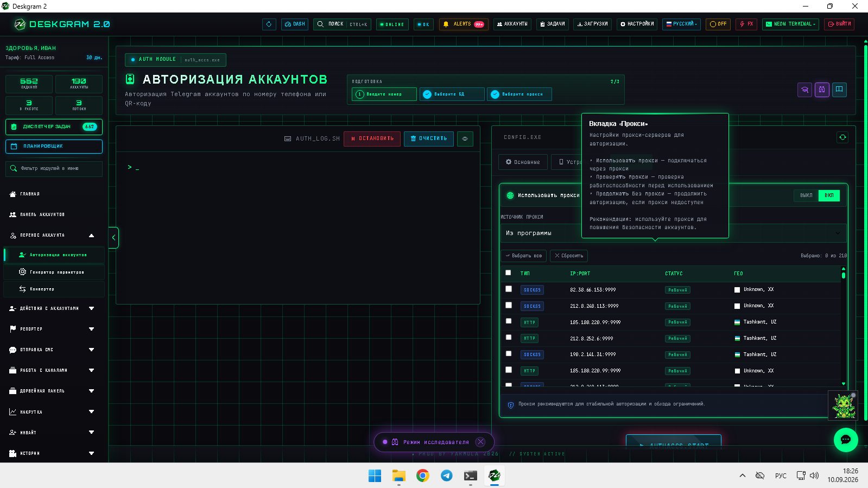Viewport: 868px width, 488px height.
Task: Open the NEON TERMINAL theme dropdown
Action: pyautogui.click(x=790, y=24)
